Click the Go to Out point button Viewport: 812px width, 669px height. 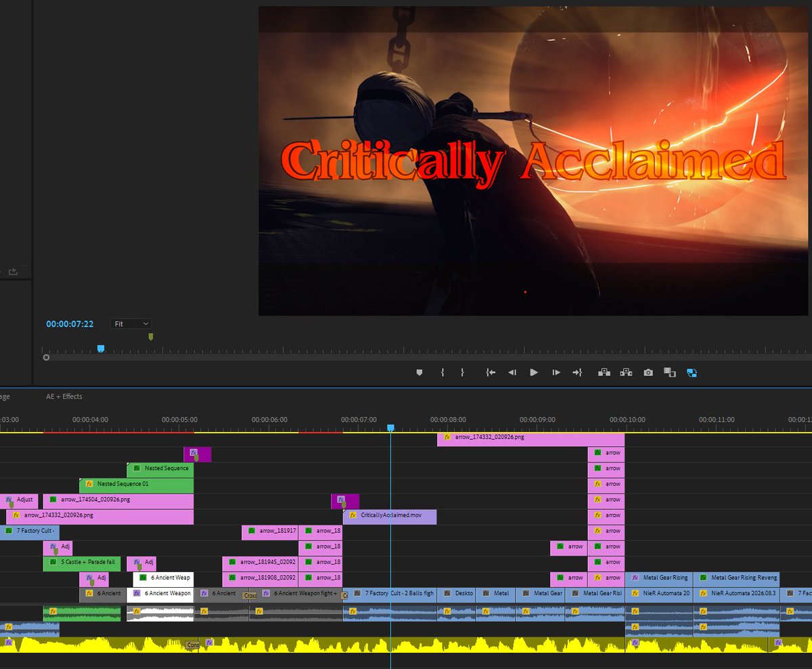click(577, 372)
